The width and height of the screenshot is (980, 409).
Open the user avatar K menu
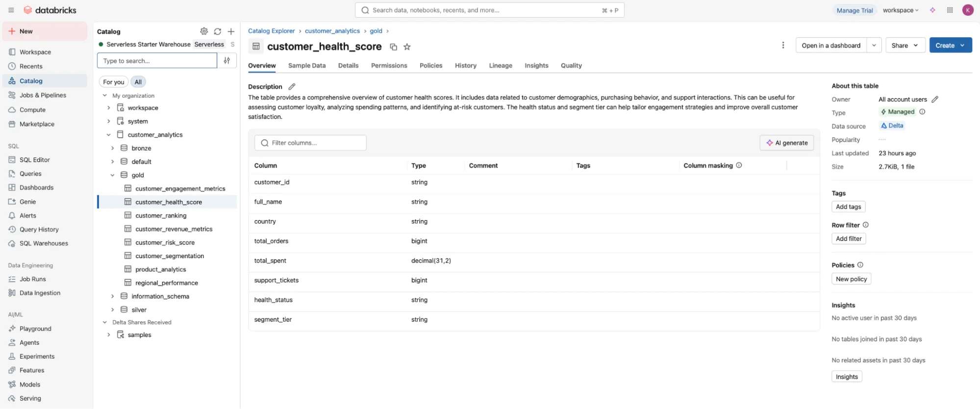coord(968,10)
